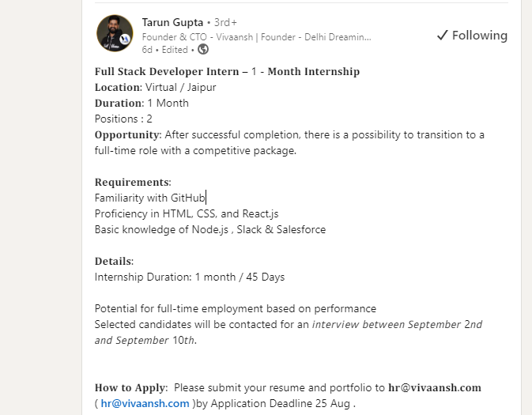Click the Tarun Gupta name link
Screen dimensions: 532x415
point(172,22)
